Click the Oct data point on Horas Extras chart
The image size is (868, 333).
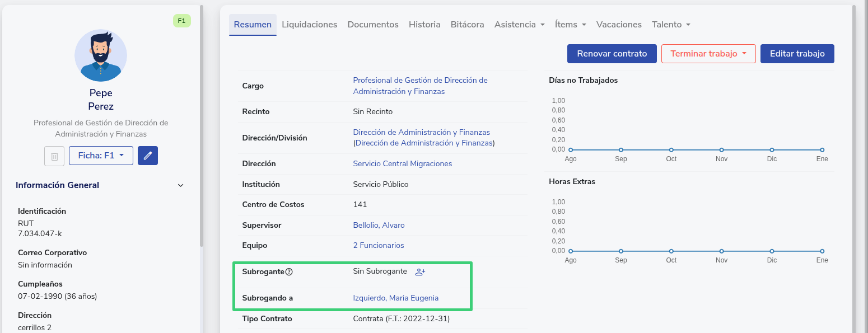coord(671,251)
